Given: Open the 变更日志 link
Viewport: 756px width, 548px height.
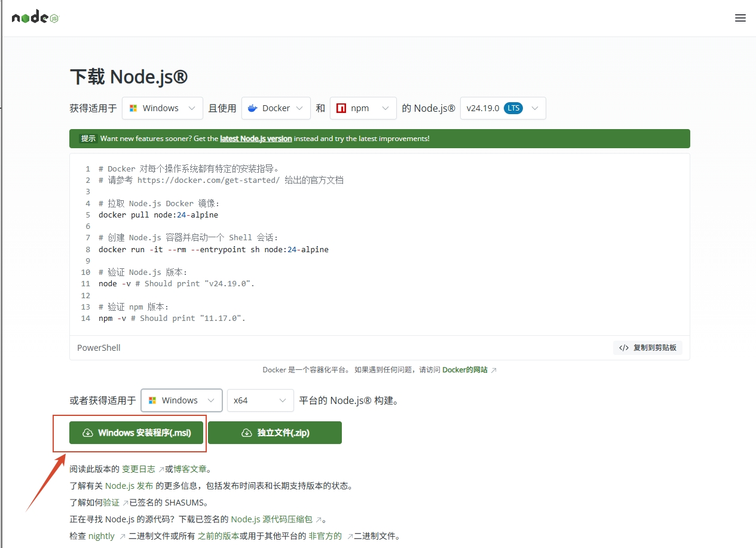Looking at the screenshot, I should (x=143, y=469).
